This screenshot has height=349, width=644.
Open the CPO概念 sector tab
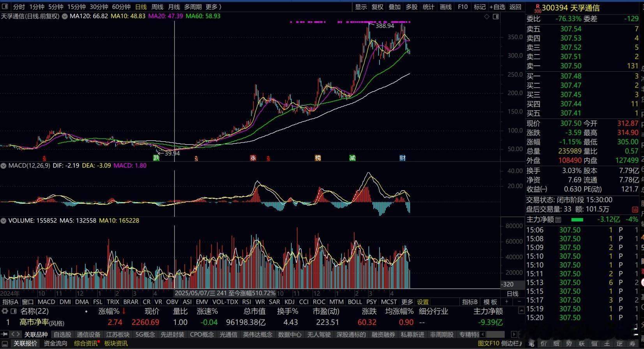tap(202, 335)
